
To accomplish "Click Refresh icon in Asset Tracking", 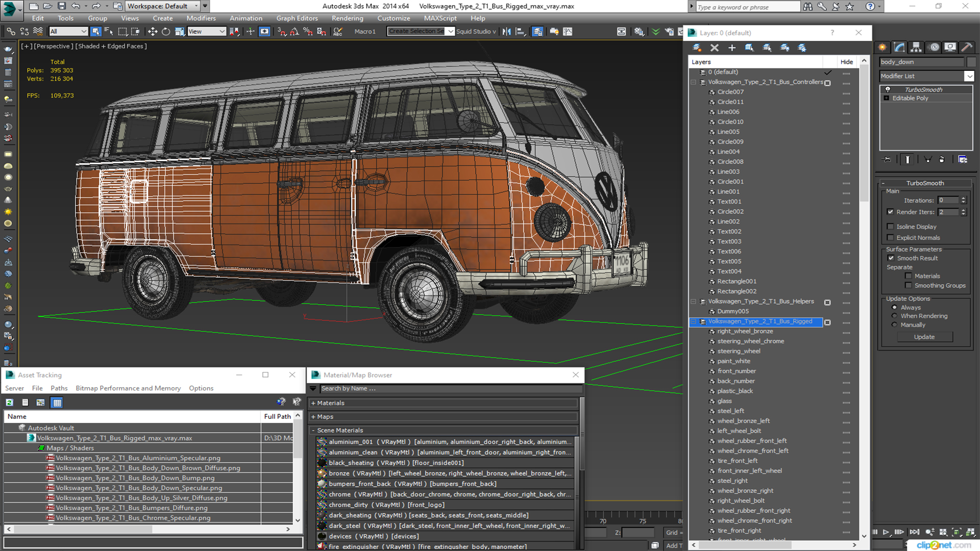I will (x=9, y=403).
